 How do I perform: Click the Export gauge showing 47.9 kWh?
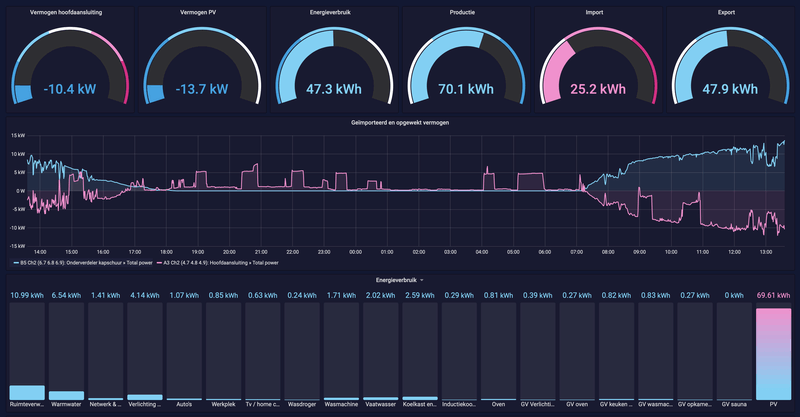click(x=730, y=66)
